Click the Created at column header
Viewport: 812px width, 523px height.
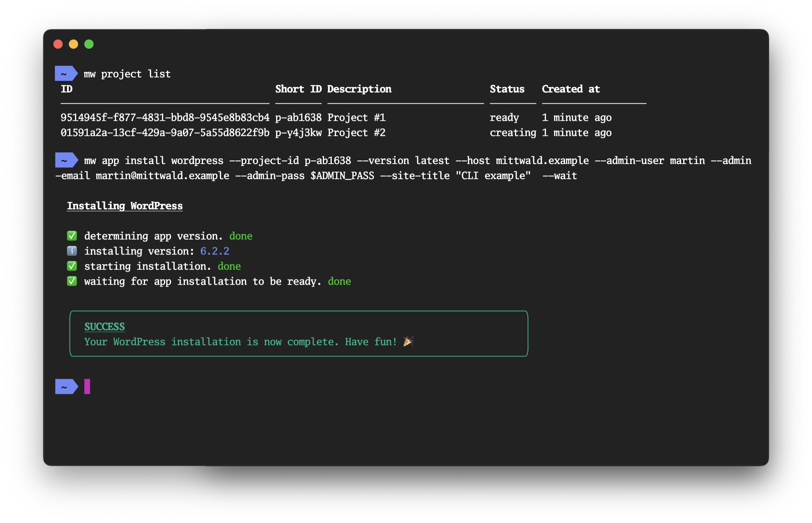(x=571, y=89)
